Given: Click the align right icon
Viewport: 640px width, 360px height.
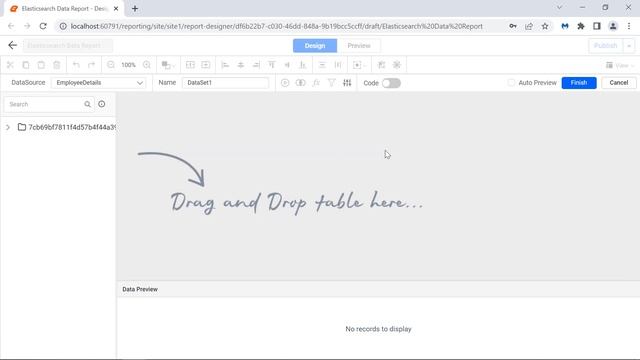Looking at the screenshot, I should 256,65.
